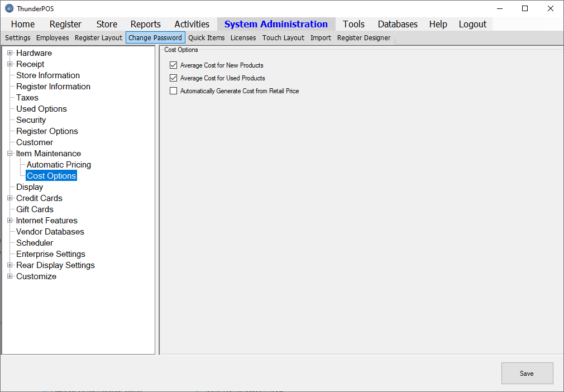Screen dimensions: 564x392
Task: Select Taxes in the settings tree
Action: (27, 98)
